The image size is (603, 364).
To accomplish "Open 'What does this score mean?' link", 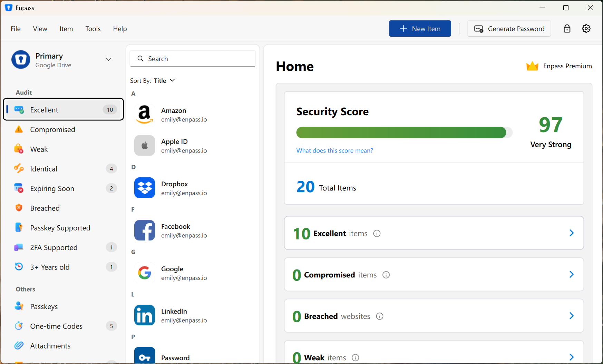I will point(335,150).
